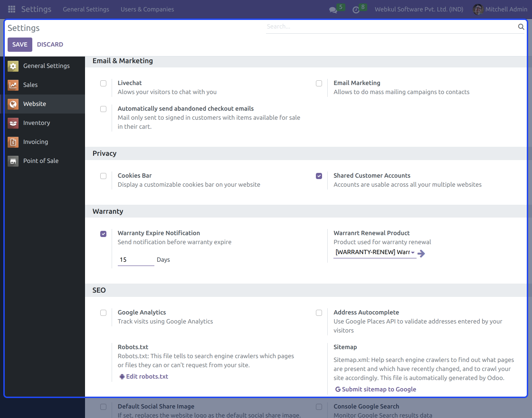Click the Livechat setting label

click(130, 83)
